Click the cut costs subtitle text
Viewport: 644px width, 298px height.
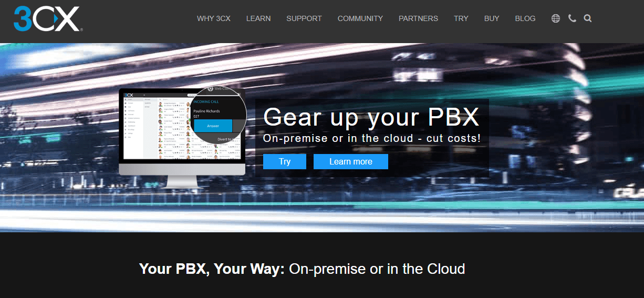[371, 139]
